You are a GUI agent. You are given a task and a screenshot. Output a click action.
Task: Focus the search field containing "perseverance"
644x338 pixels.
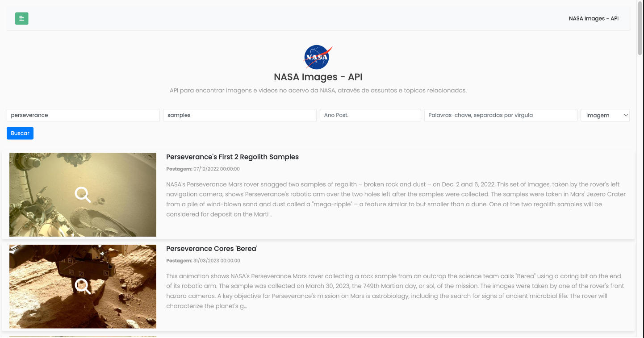[x=83, y=115]
